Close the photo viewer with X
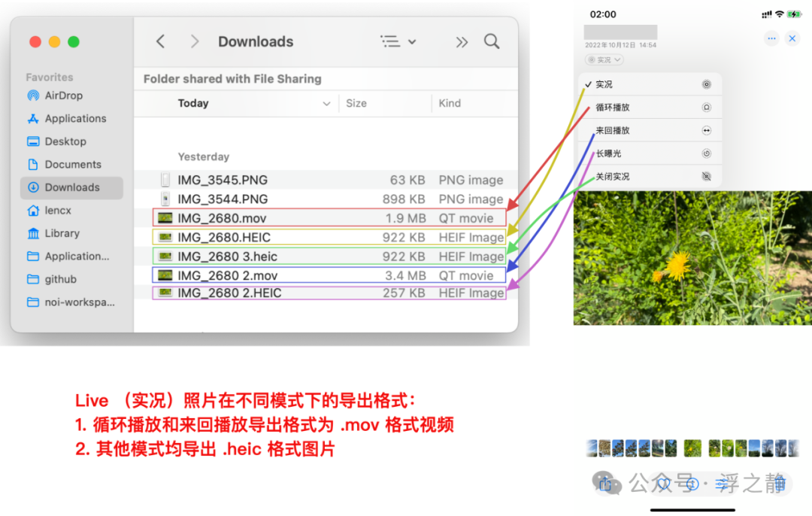 pyautogui.click(x=792, y=38)
